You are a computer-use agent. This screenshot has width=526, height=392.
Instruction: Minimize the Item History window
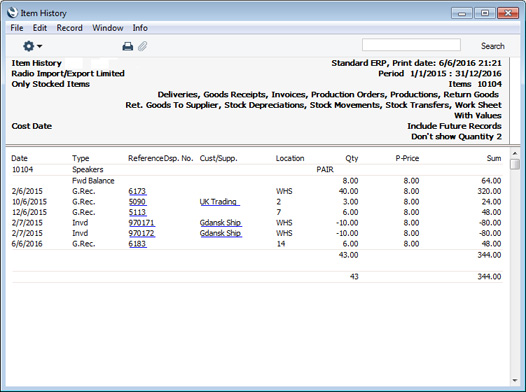(x=462, y=13)
